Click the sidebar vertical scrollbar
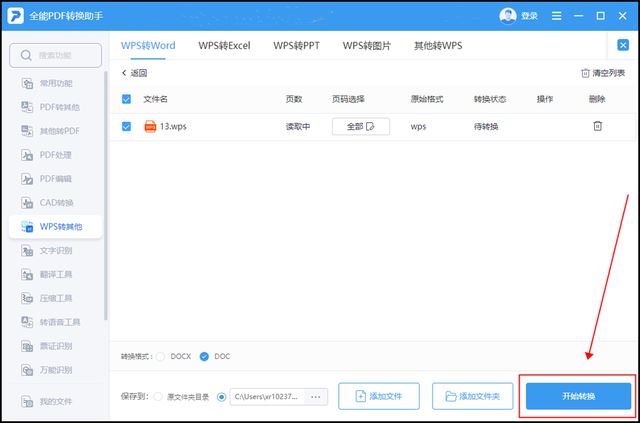The image size is (640, 423). [106, 196]
